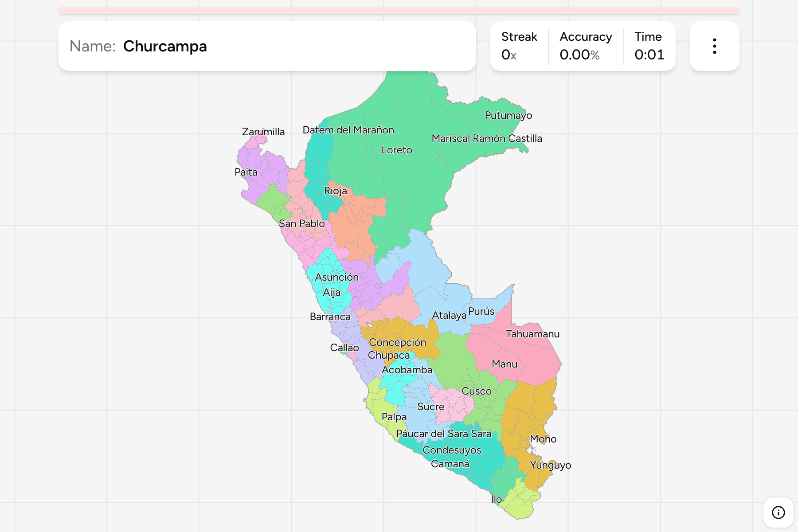Select the Sucre label
The width and height of the screenshot is (798, 532).
(x=431, y=407)
